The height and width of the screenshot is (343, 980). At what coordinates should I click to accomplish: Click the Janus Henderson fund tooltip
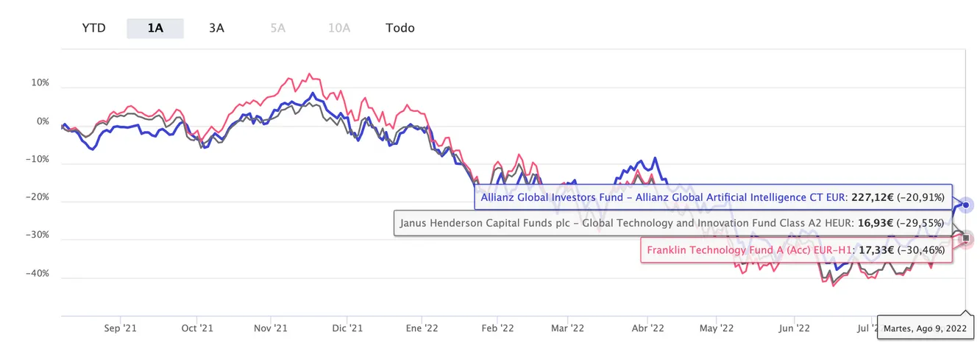[671, 223]
